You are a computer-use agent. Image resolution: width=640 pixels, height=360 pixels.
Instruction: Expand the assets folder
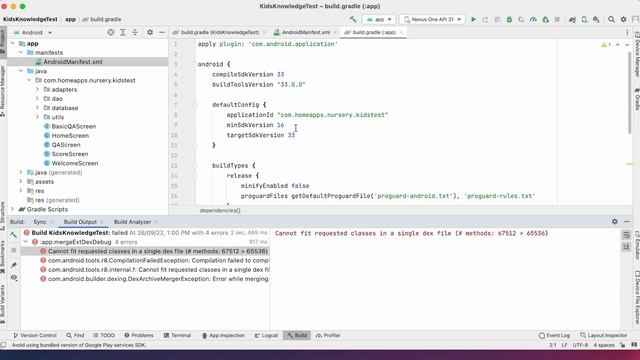point(21,182)
